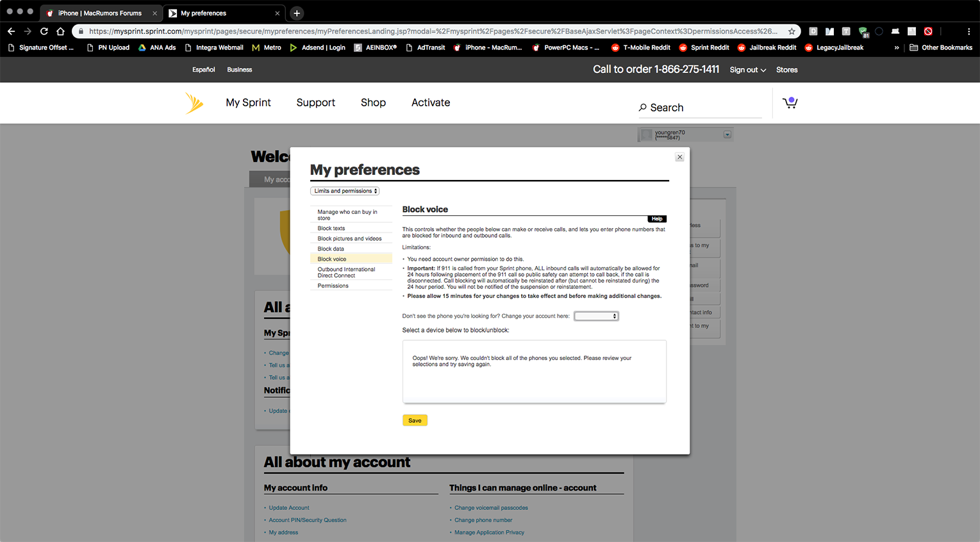Open the Support menu
Screen dimensions: 980x542
(x=315, y=103)
